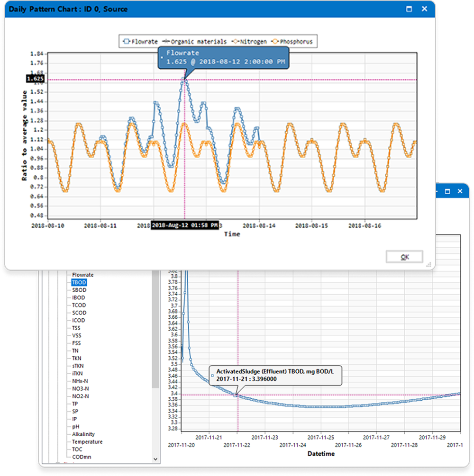Maximize the Daily Pattern Chart window
The height and width of the screenshot is (476, 474).
coord(409,9)
